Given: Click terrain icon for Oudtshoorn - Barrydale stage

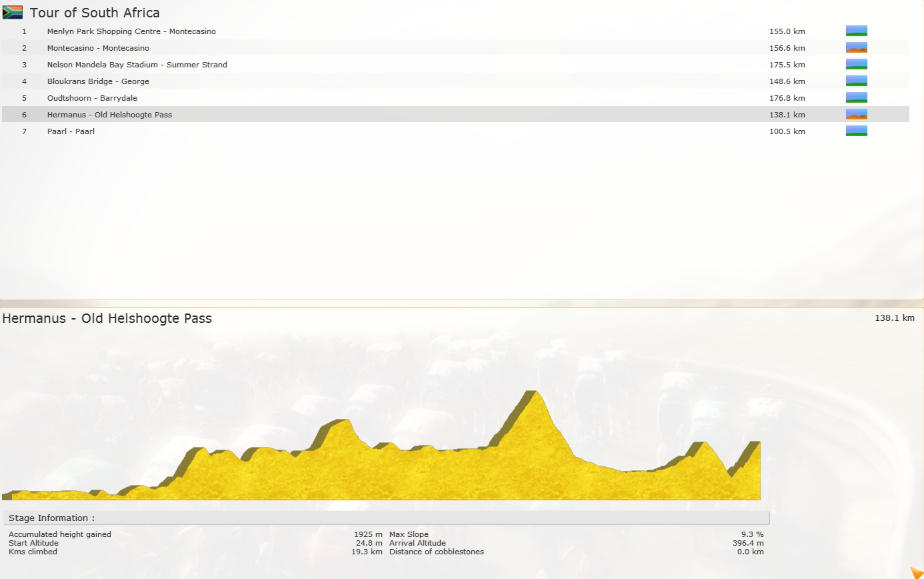Looking at the screenshot, I should point(856,97).
